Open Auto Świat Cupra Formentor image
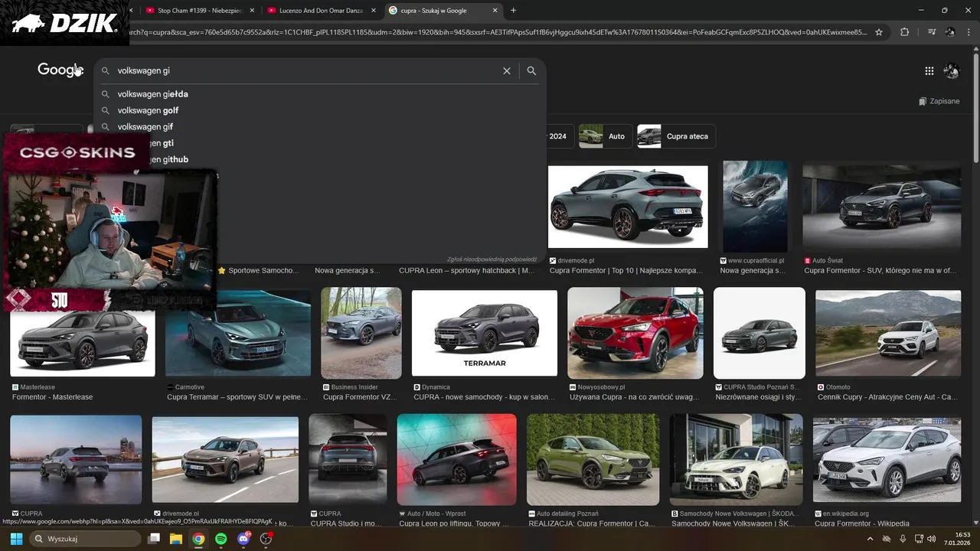 click(881, 207)
